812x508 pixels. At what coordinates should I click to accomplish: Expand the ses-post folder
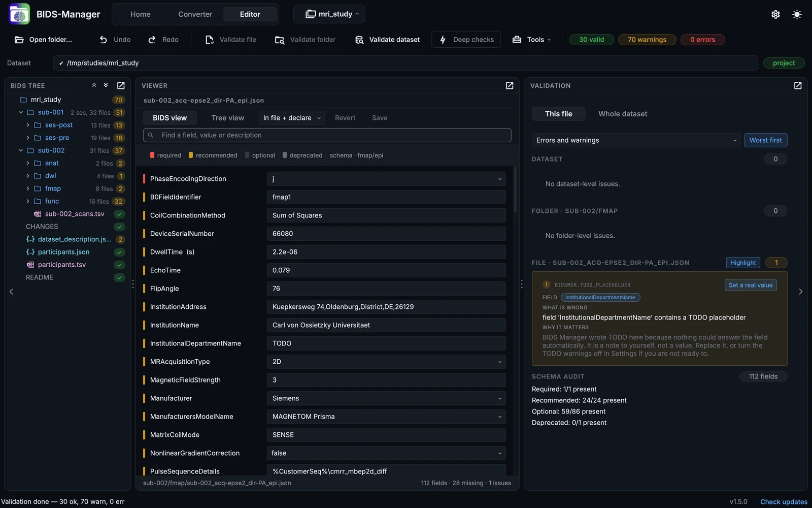click(x=28, y=125)
